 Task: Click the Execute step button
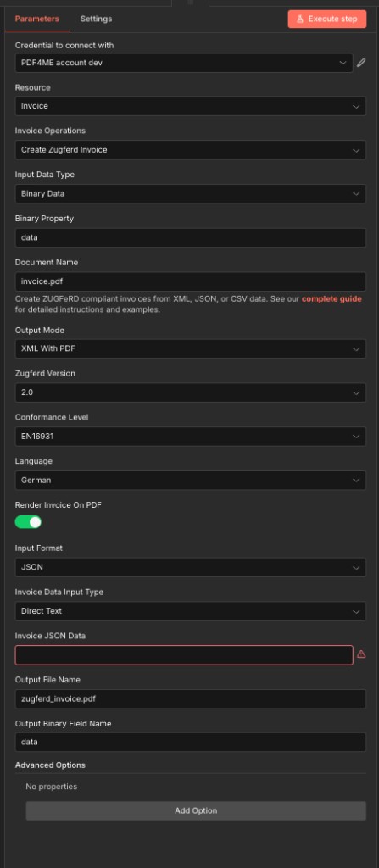(x=327, y=19)
